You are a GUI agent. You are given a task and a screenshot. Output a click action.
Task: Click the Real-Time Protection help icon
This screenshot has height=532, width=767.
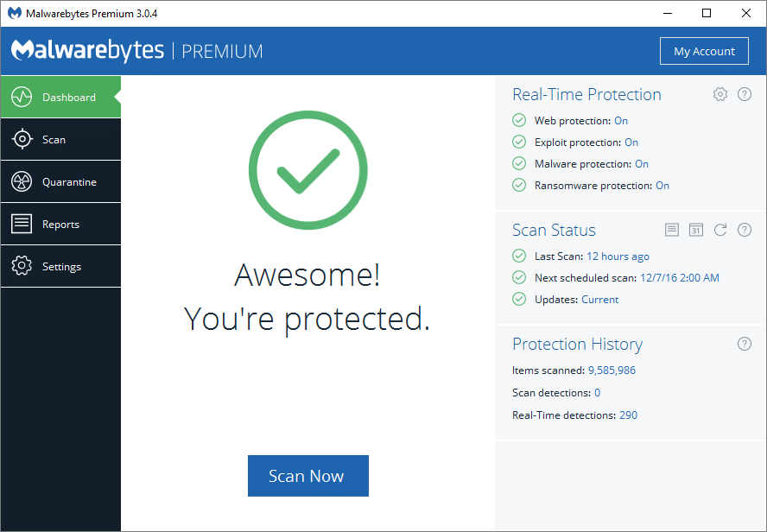(745, 94)
